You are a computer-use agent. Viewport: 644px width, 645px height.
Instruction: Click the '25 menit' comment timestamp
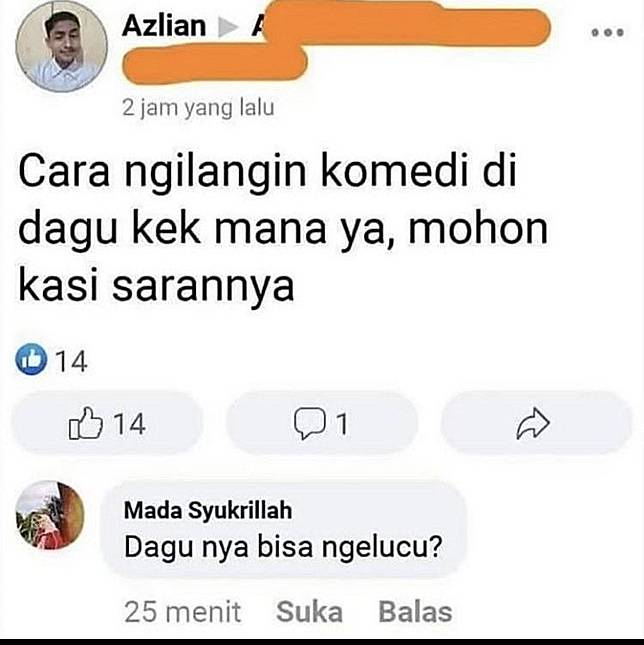(183, 612)
